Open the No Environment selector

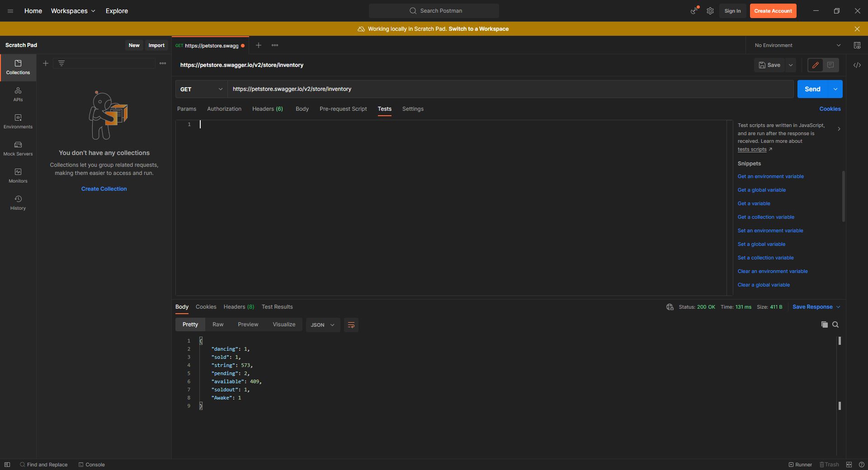tap(797, 45)
